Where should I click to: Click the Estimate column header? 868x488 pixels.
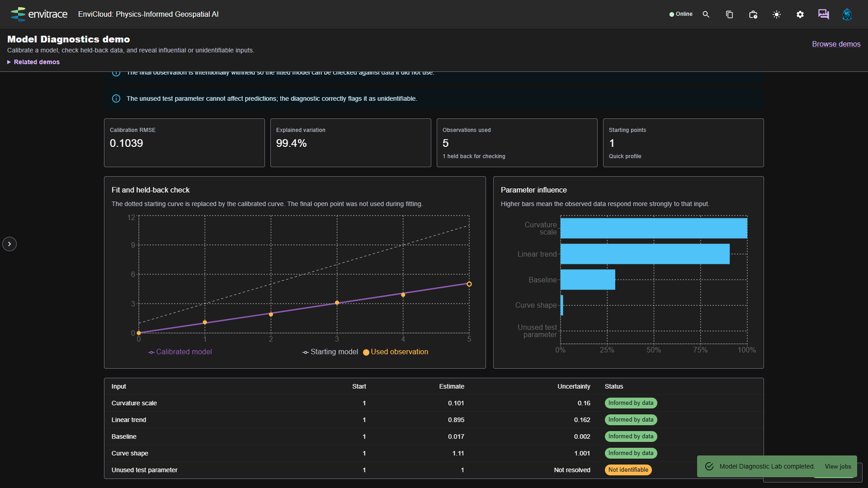pos(451,387)
